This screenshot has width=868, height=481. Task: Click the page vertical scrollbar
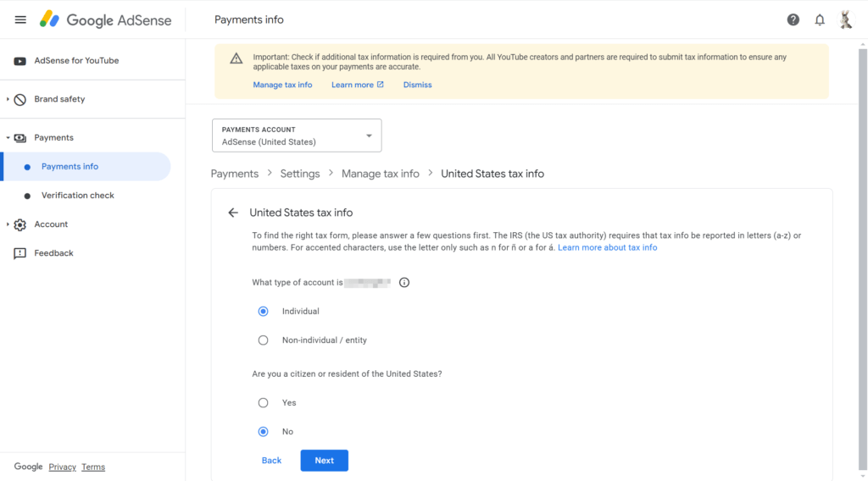point(862,259)
